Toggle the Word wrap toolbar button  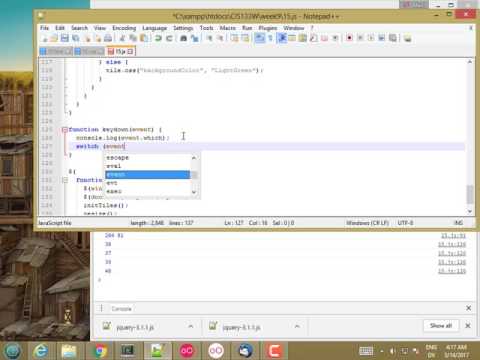pos(259,38)
